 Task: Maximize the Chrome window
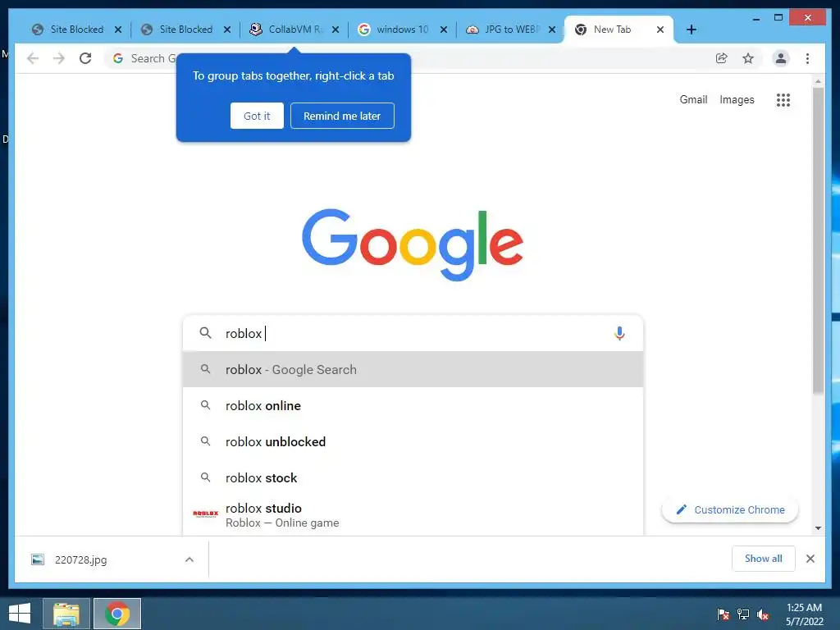point(778,18)
